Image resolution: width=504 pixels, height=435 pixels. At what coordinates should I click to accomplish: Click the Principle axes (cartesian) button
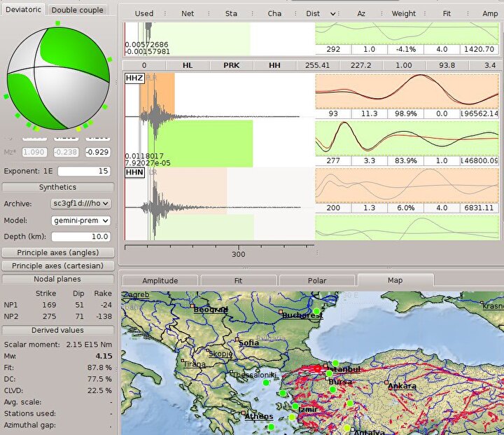(x=57, y=265)
